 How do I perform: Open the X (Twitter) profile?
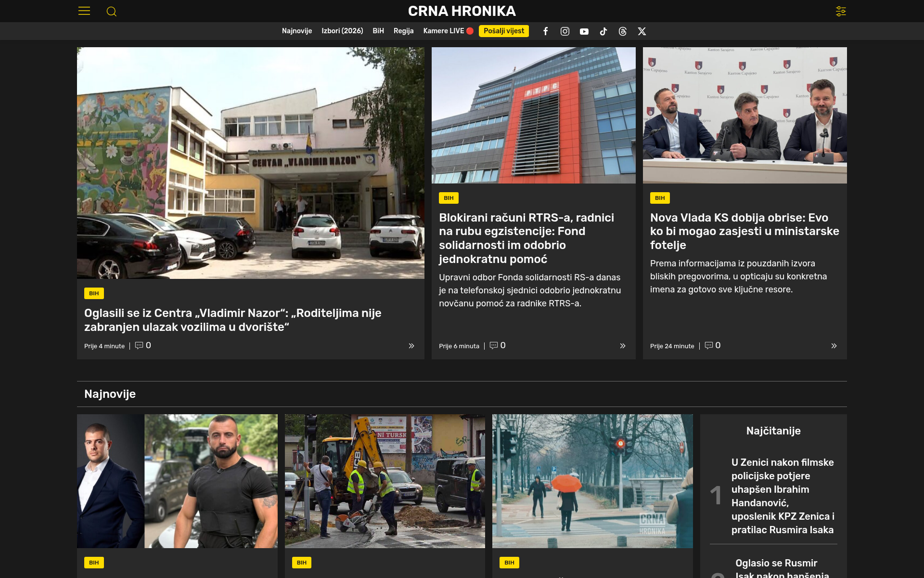tap(642, 31)
